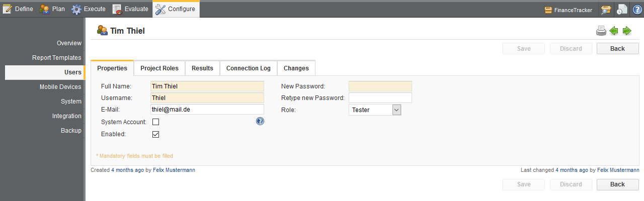The width and height of the screenshot is (644, 201).
Task: Enable the System Account checkbox
Action: (156, 122)
